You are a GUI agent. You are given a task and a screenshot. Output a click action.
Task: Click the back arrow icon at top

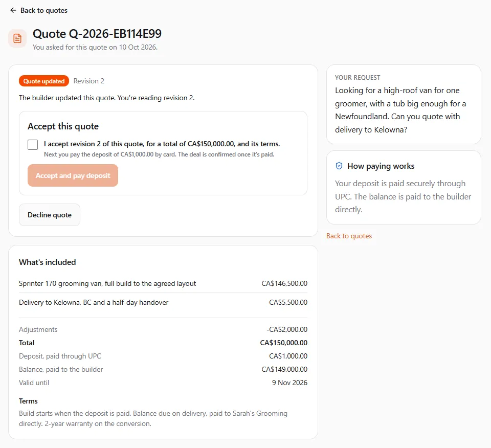13,10
